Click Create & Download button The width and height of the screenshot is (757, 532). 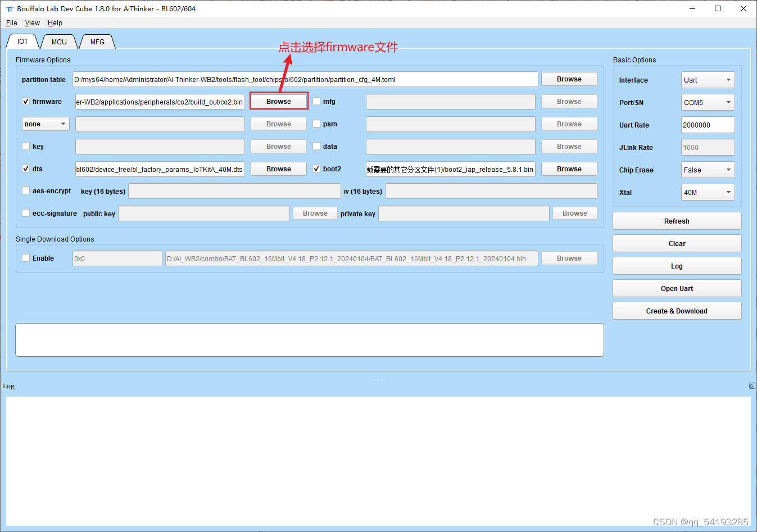677,311
